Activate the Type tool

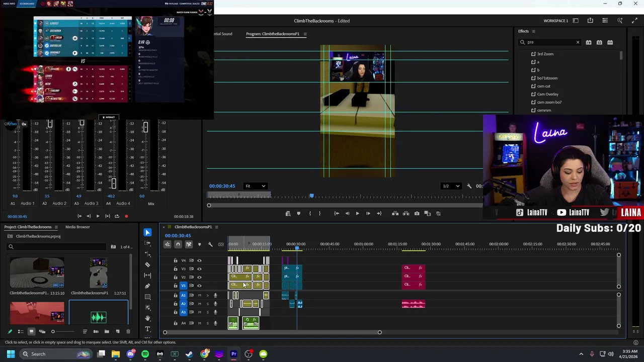tap(147, 329)
